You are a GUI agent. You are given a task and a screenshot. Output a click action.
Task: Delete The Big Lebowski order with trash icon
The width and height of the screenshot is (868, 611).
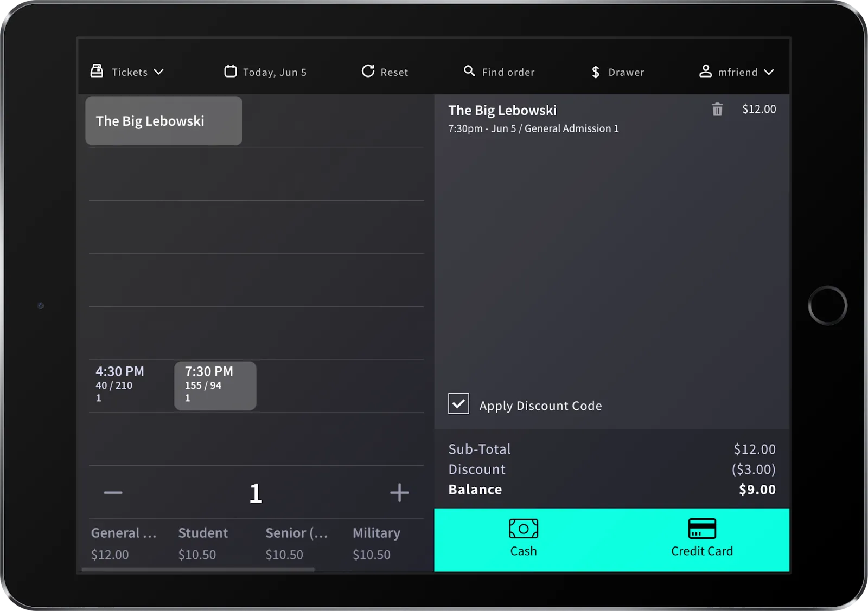[717, 110]
